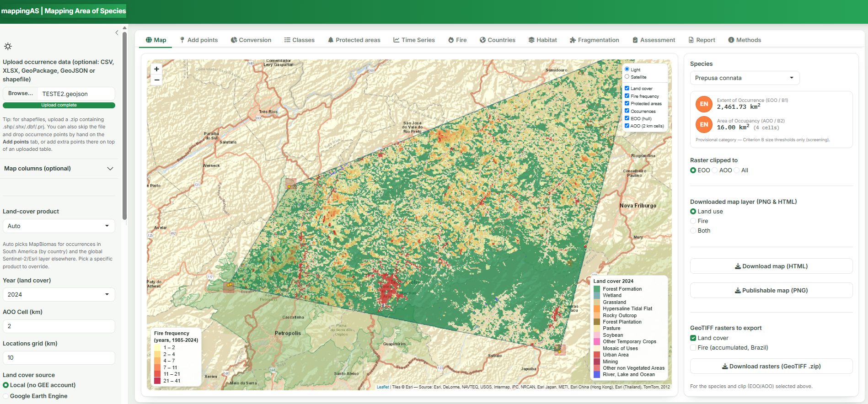Select Google Earth Engine land cover source
The height and width of the screenshot is (404, 868).
click(6, 396)
